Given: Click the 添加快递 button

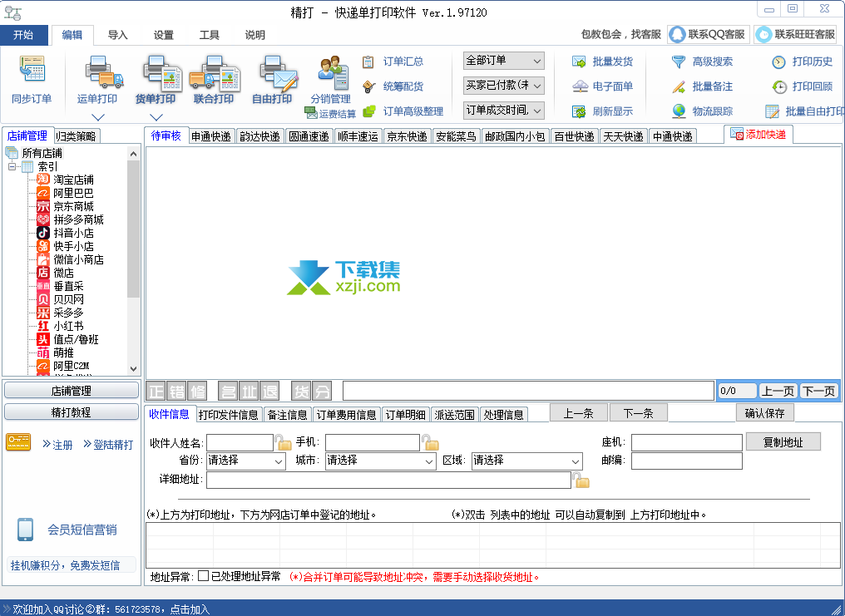Looking at the screenshot, I should [x=759, y=135].
